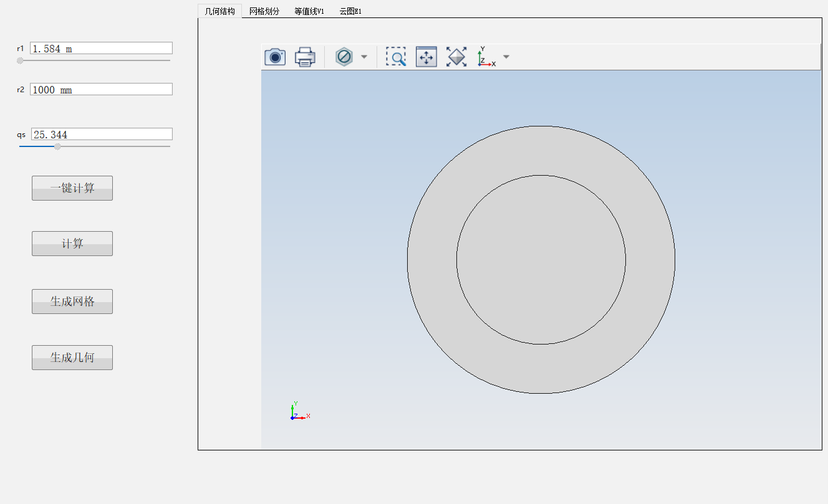Click the r1 label text
This screenshot has width=828, height=504.
21,48
